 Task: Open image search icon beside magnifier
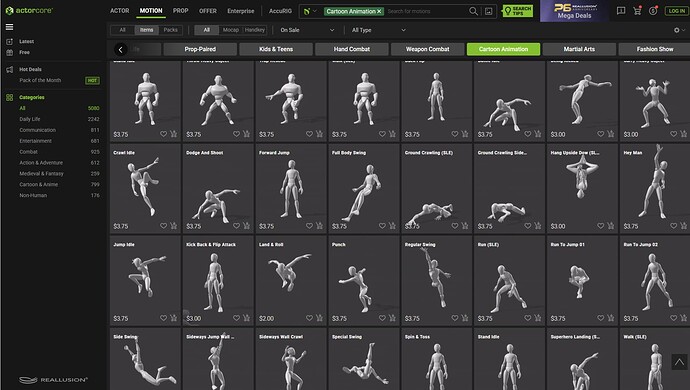point(488,11)
